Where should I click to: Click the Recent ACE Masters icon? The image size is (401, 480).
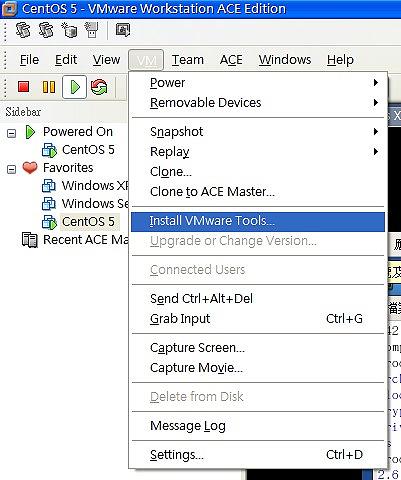(29, 240)
